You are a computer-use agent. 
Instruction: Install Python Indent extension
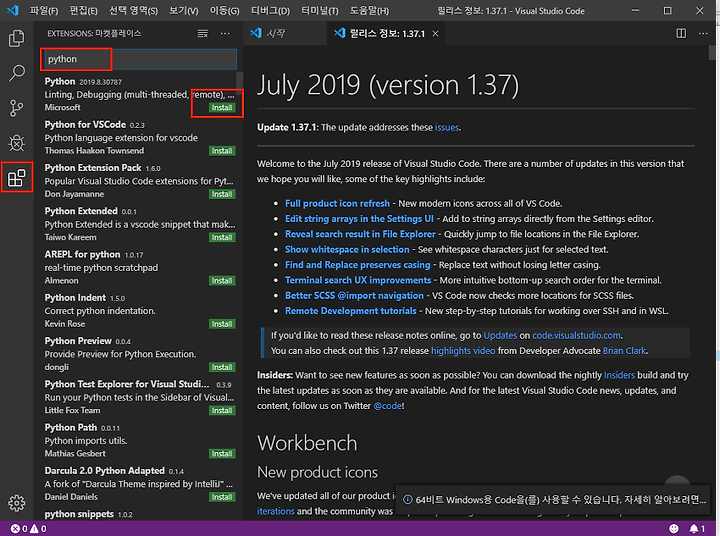[222, 324]
